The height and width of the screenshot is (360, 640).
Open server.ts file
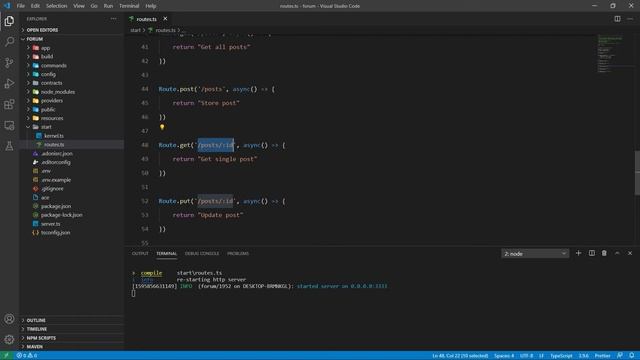click(x=50, y=224)
